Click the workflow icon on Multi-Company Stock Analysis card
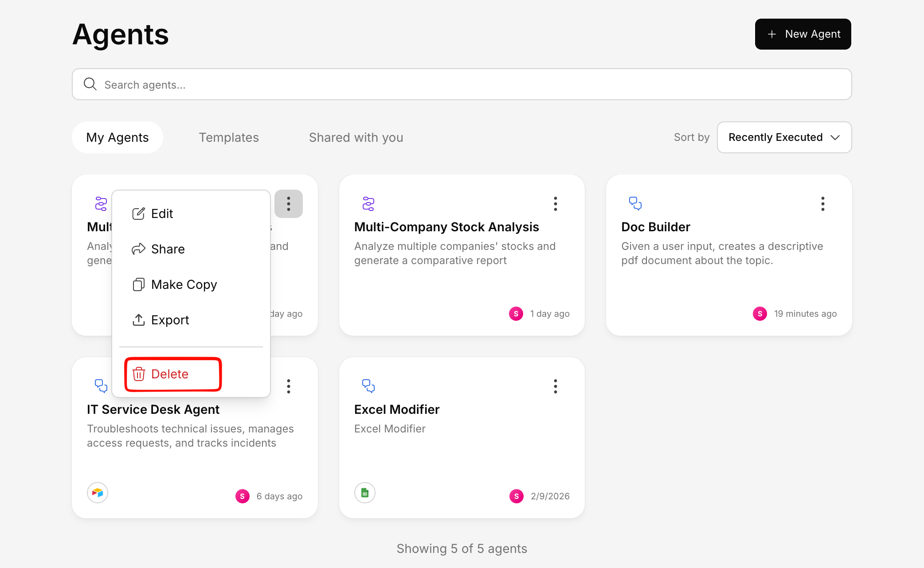Screen dimensions: 924x568 [368, 203]
